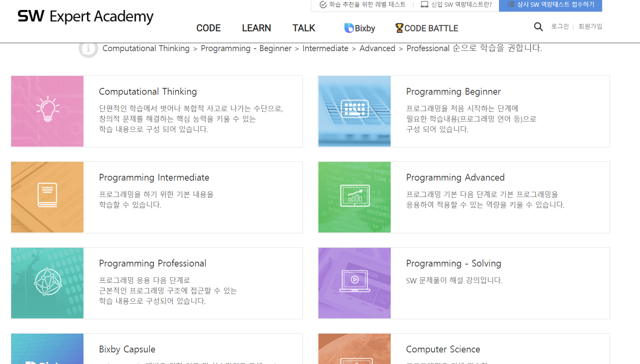The image size is (640, 364).
Task: Click the info icon beside learning order
Action: [88, 49]
